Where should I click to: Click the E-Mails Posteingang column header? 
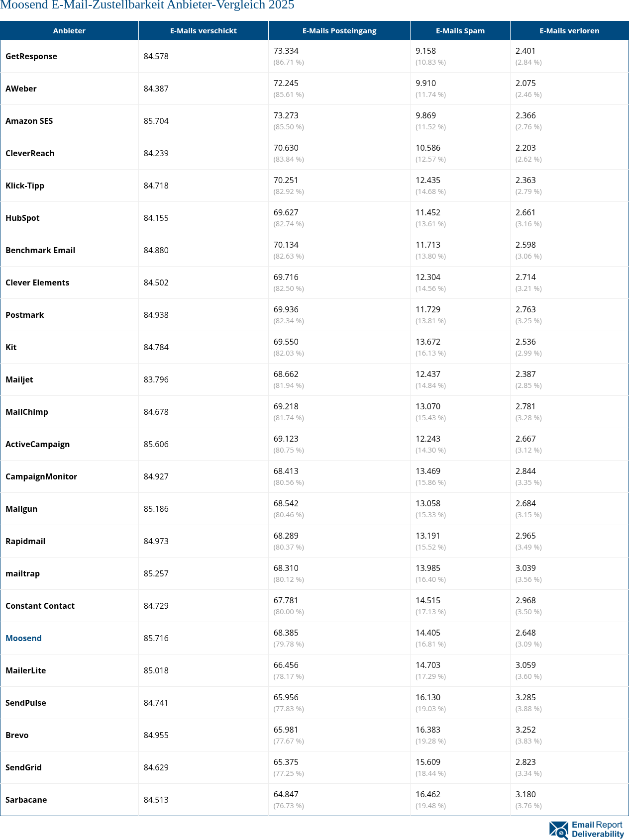coord(339,31)
